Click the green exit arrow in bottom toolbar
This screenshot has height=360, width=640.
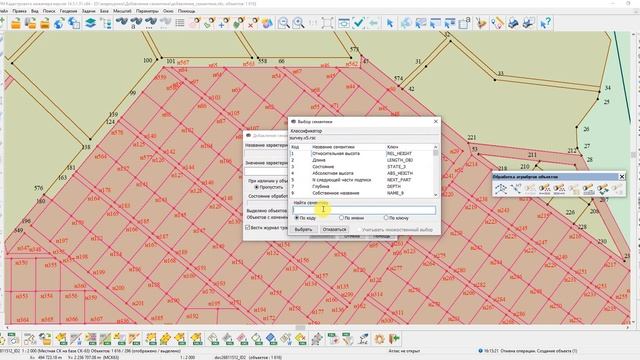(x=394, y=338)
